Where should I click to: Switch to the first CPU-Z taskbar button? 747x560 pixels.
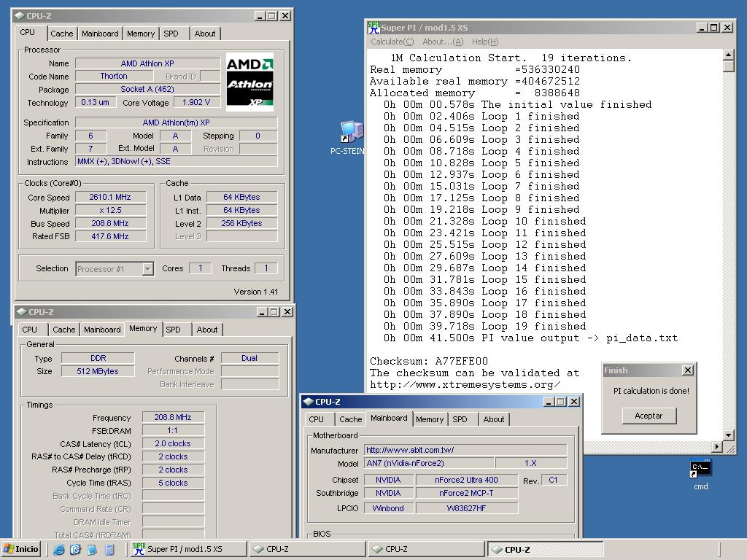pos(308,549)
